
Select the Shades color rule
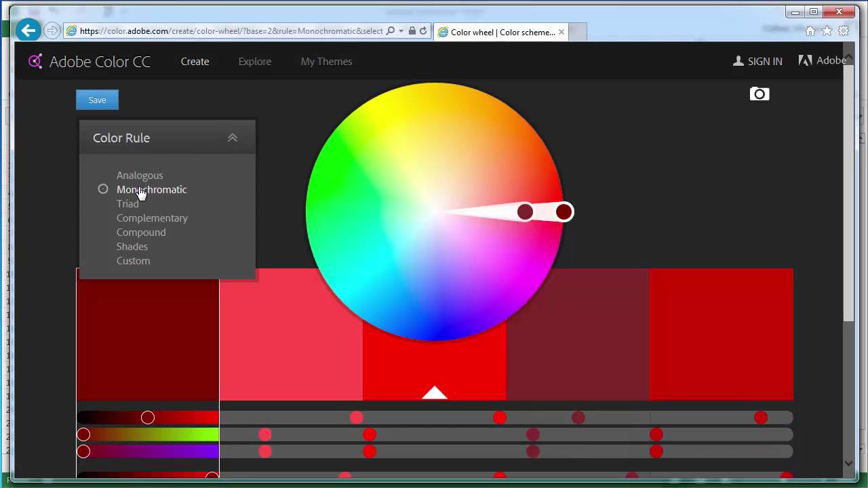(x=132, y=246)
